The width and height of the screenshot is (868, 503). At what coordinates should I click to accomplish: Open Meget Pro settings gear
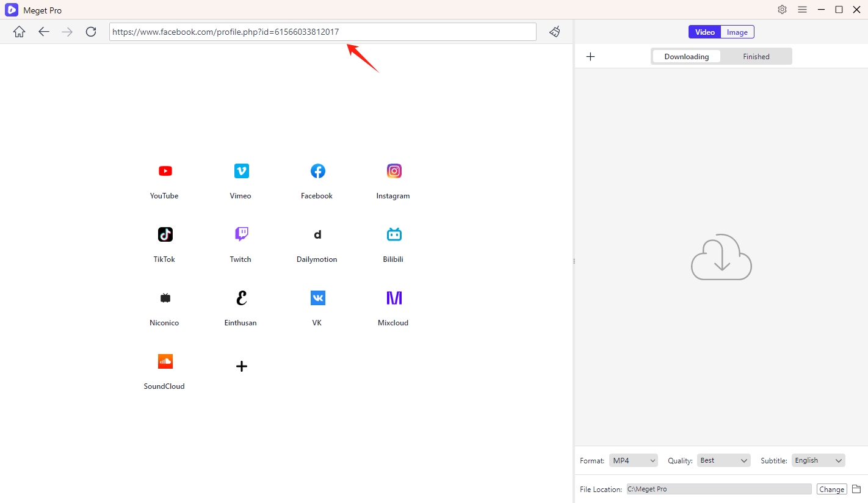782,10
